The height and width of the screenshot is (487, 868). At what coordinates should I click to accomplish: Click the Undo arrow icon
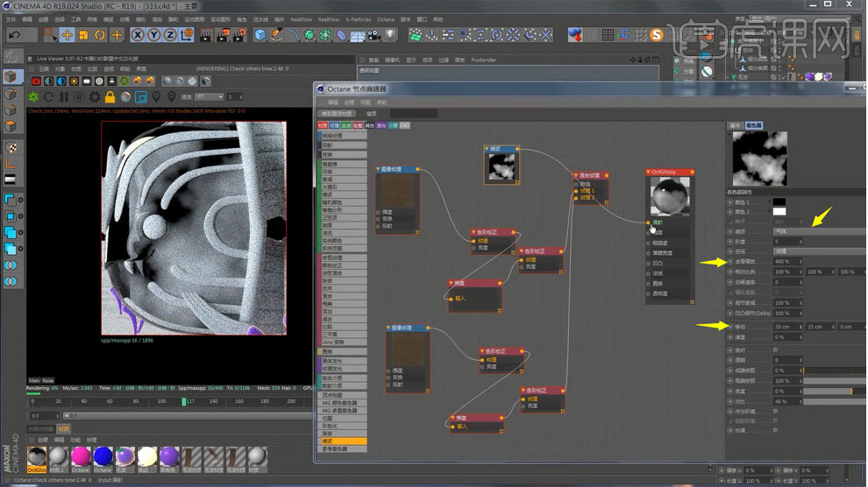15,34
